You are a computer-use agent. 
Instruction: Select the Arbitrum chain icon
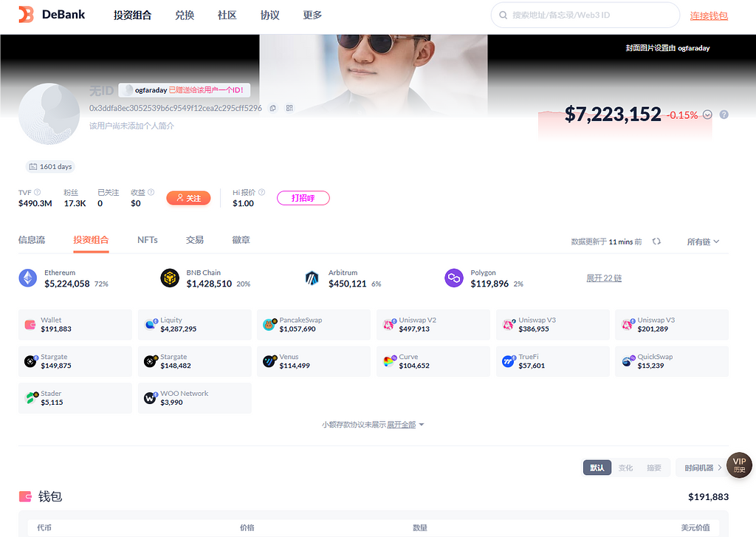tap(312, 278)
